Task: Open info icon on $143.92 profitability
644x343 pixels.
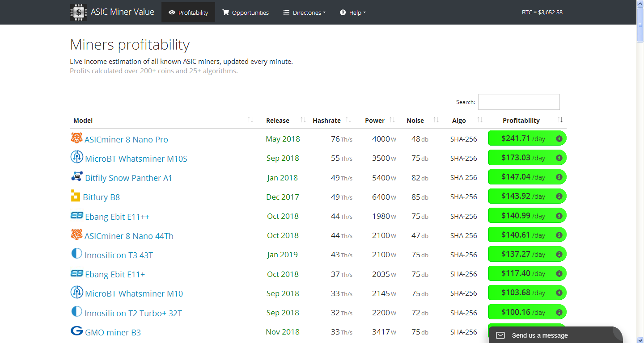Action: pyautogui.click(x=559, y=197)
